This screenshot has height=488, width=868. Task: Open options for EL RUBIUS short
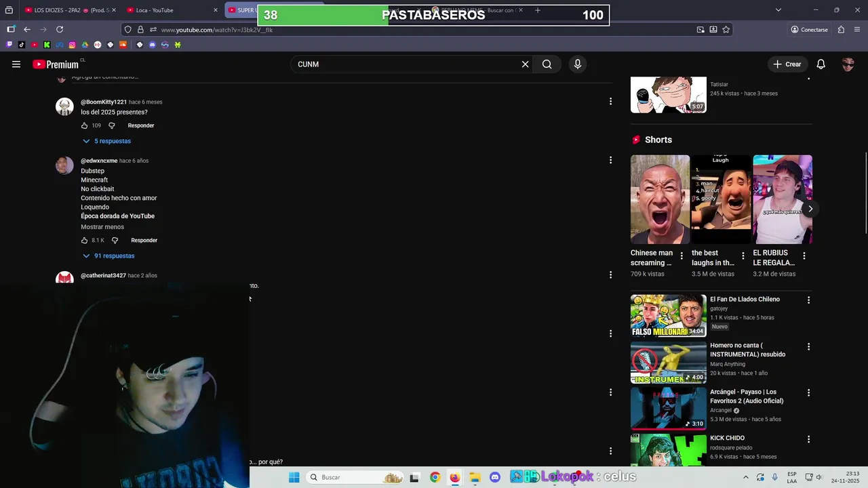tap(804, 256)
